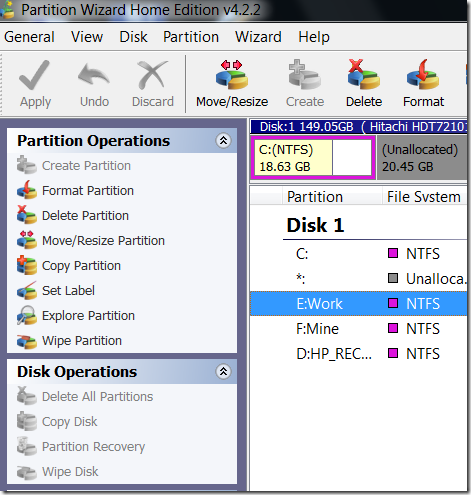
Task: Click NTFS in the D:HP_REC... row
Action: pyautogui.click(x=423, y=354)
